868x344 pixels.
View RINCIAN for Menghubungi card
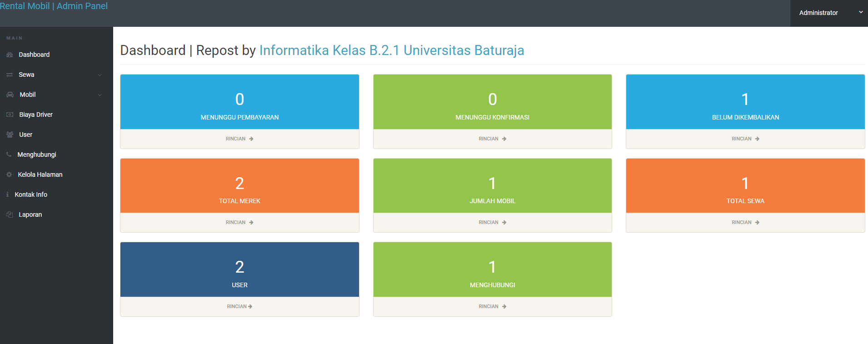point(493,307)
